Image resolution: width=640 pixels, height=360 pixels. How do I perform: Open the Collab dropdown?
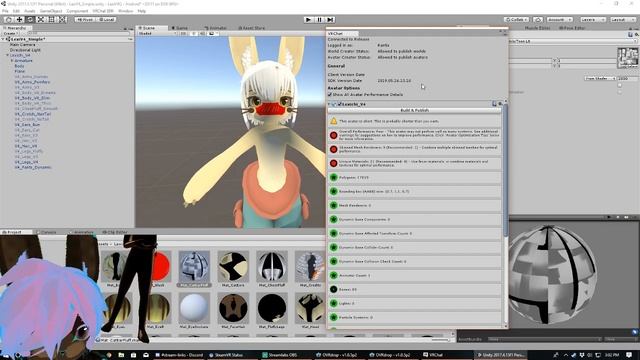516,20
